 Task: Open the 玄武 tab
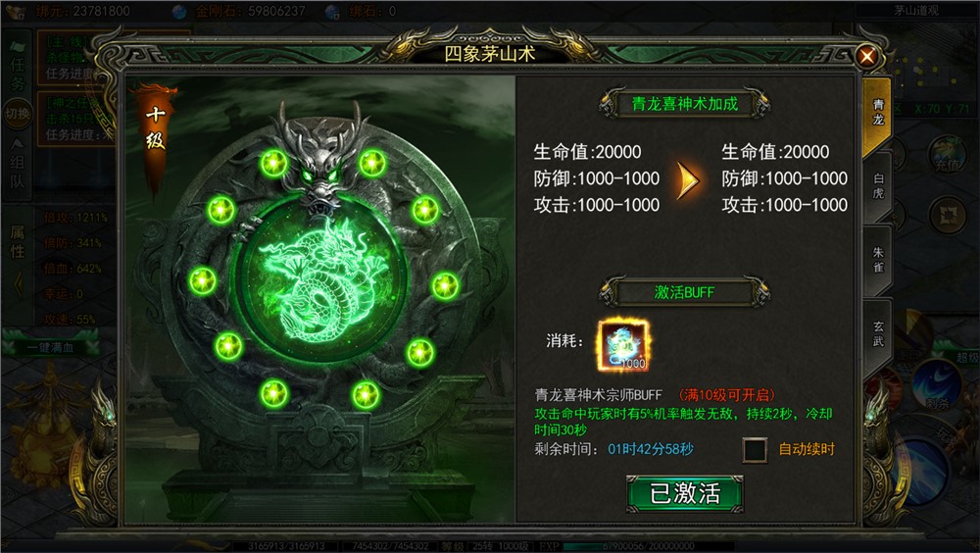click(878, 333)
